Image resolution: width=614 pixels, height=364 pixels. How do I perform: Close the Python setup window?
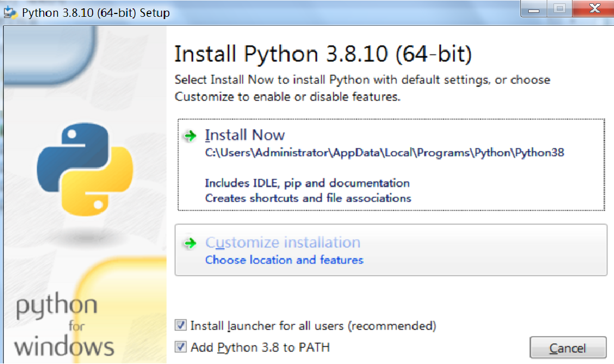click(593, 8)
